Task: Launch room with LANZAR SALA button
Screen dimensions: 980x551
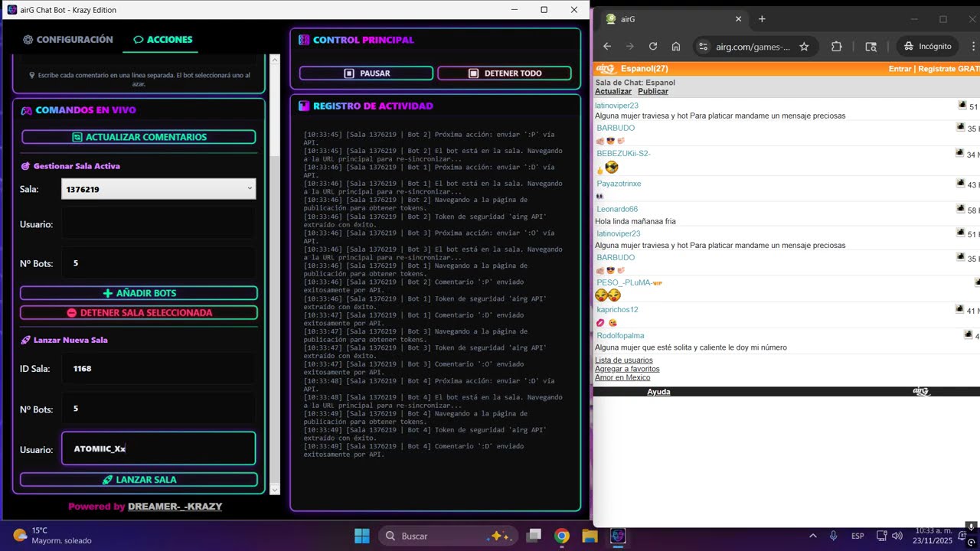Action: 139,480
